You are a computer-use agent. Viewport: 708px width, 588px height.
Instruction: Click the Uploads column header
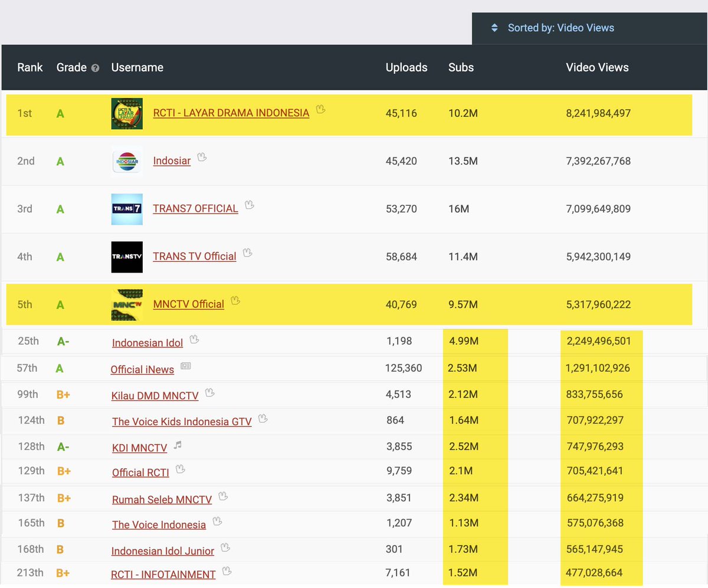(x=407, y=67)
